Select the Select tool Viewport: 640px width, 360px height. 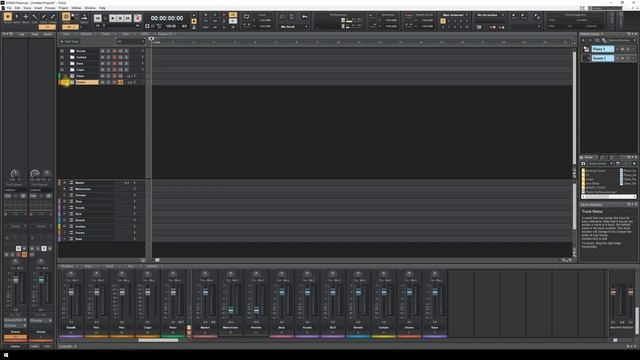pyautogui.click(x=17, y=17)
